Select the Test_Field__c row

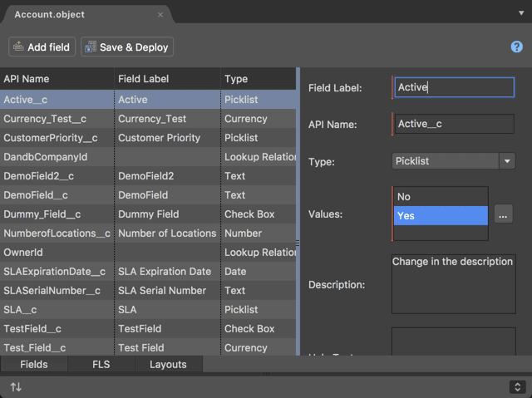[x=148, y=347]
